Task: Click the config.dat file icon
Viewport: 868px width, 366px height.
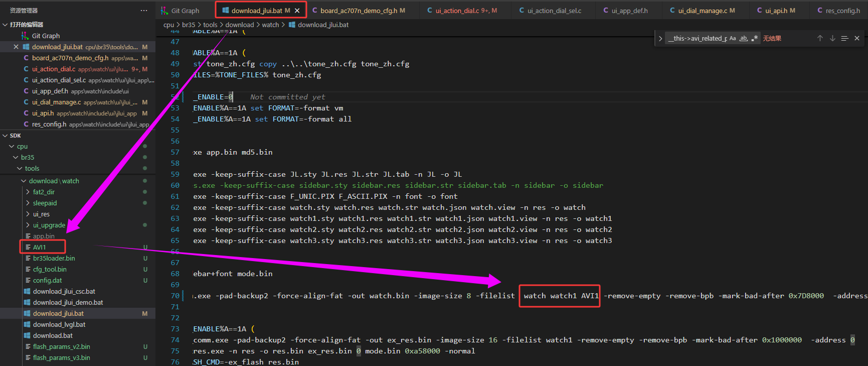Action: tap(28, 280)
